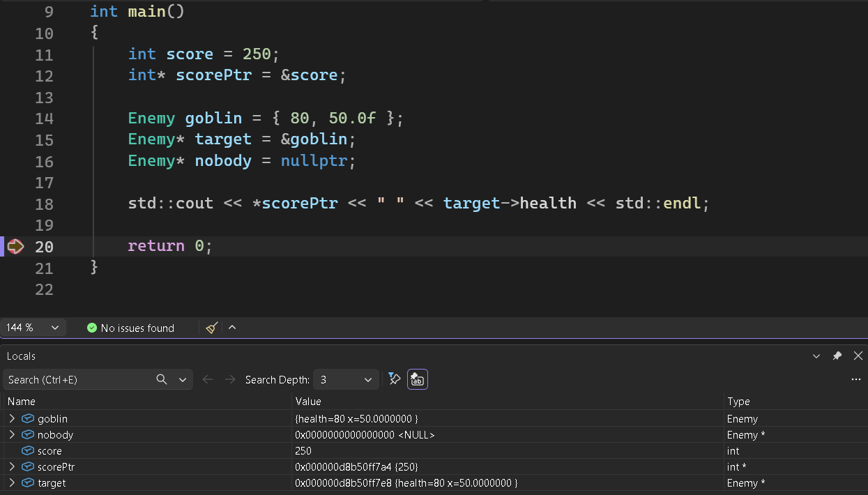Select the scorePtr value 0x000000d8b50ff7a4 {250}
This screenshot has width=868, height=495.
[x=356, y=467]
